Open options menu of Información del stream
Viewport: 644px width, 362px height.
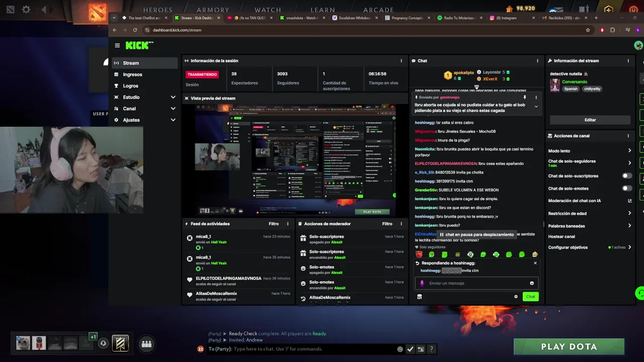click(628, 61)
